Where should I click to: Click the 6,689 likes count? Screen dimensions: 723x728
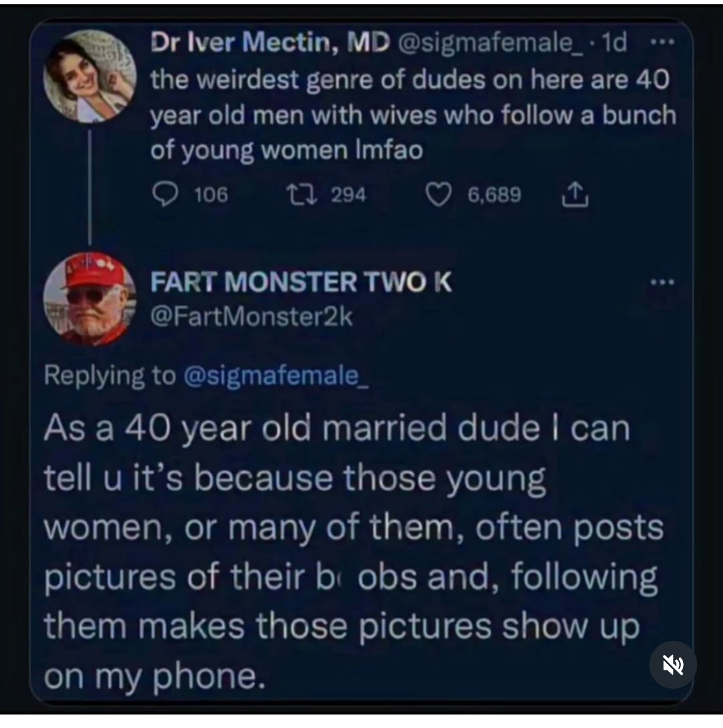494,195
